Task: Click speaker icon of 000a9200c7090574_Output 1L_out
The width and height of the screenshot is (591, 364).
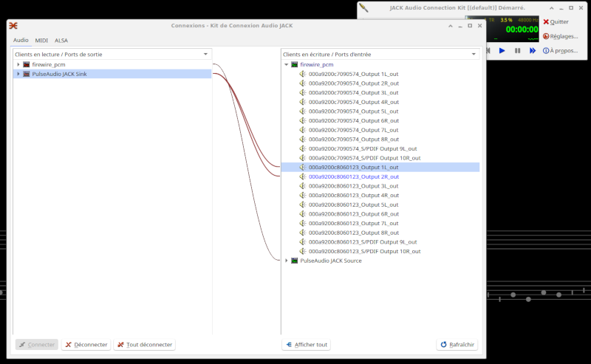Action: pyautogui.click(x=303, y=74)
